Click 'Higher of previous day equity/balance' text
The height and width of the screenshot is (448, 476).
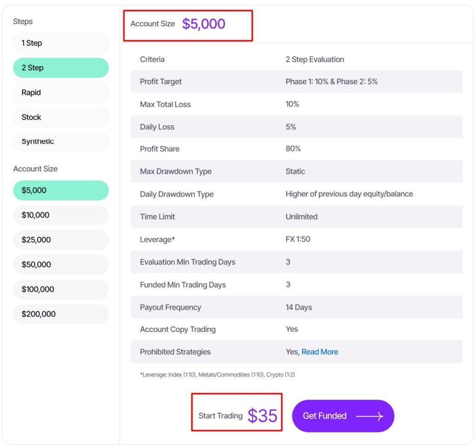349,194
